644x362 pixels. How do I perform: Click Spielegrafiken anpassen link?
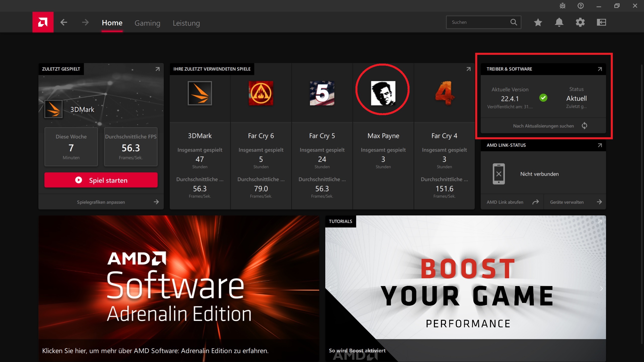pyautogui.click(x=101, y=202)
